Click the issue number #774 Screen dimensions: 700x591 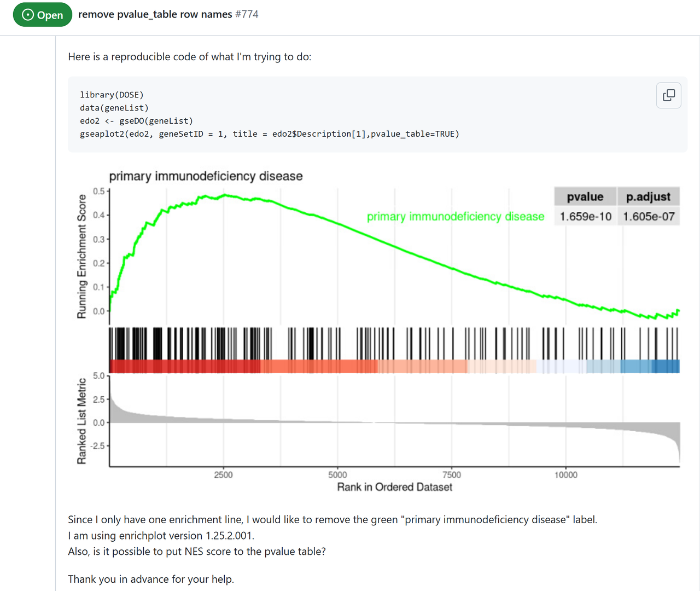click(x=247, y=14)
